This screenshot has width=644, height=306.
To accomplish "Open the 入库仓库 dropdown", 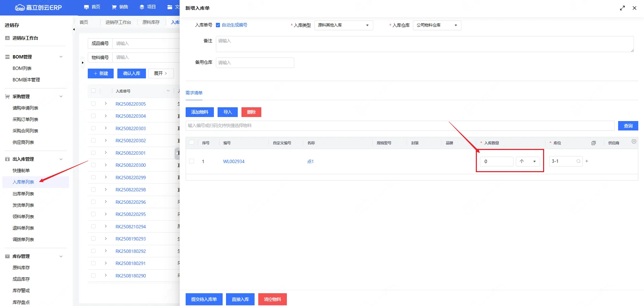I will pyautogui.click(x=437, y=25).
